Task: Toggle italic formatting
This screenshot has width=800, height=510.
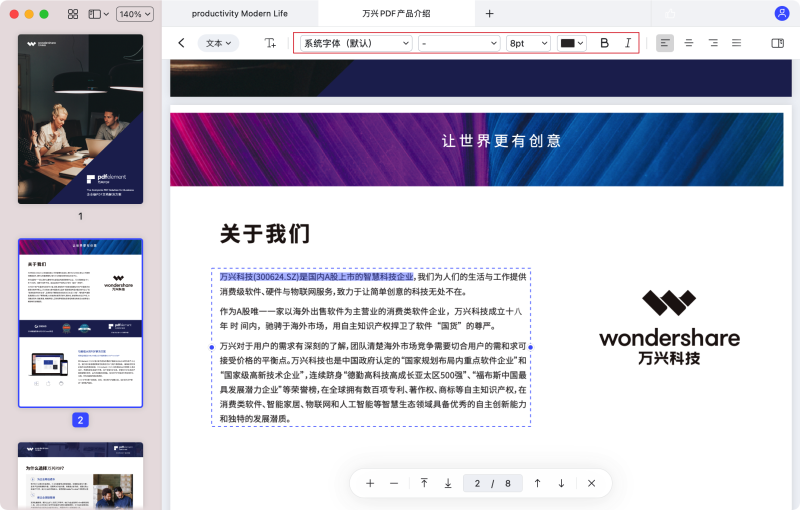Action: click(628, 43)
